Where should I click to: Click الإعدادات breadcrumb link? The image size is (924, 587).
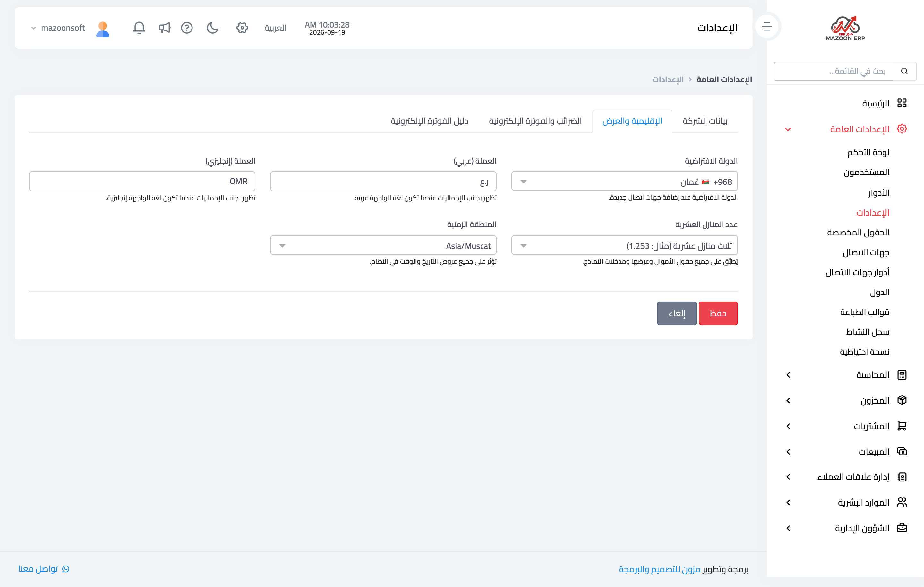click(668, 80)
